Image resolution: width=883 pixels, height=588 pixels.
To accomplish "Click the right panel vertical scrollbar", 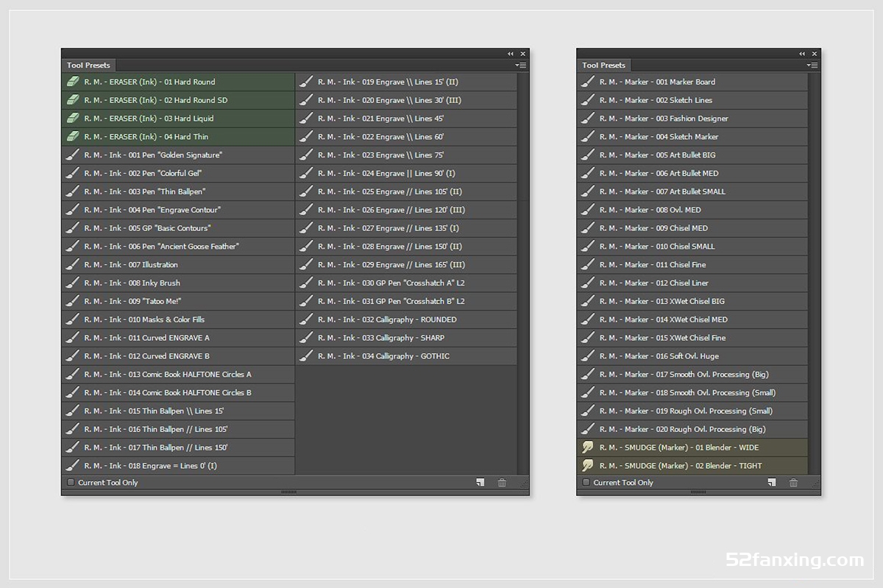I will click(x=815, y=273).
